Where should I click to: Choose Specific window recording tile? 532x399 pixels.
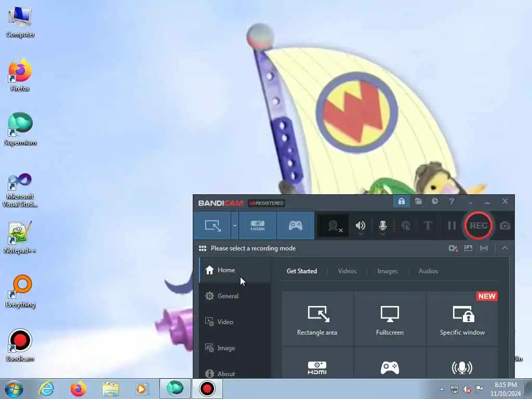tap(462, 319)
